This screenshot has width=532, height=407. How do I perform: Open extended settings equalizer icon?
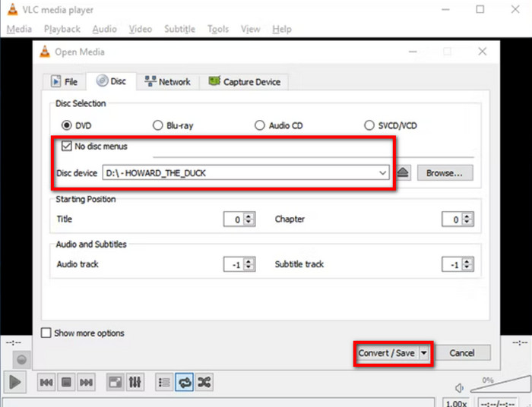pos(135,383)
